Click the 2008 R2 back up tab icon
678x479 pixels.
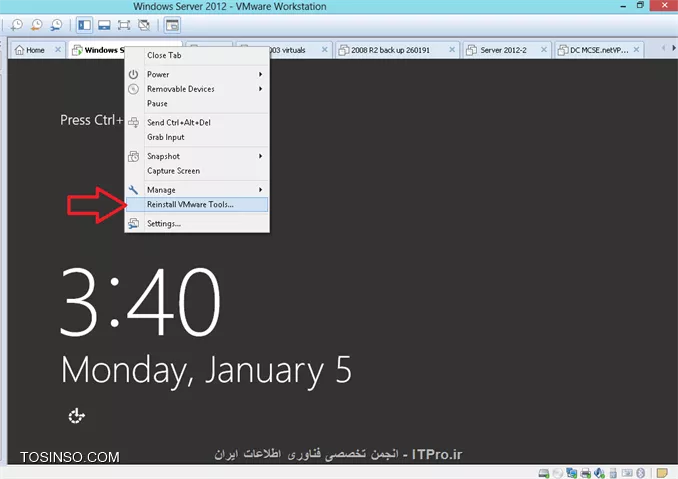point(344,50)
